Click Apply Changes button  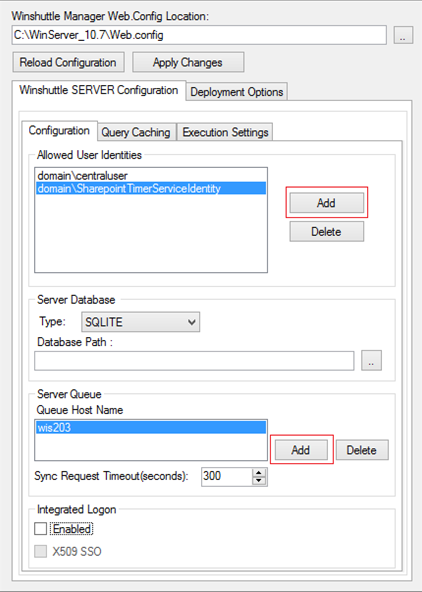point(188,62)
